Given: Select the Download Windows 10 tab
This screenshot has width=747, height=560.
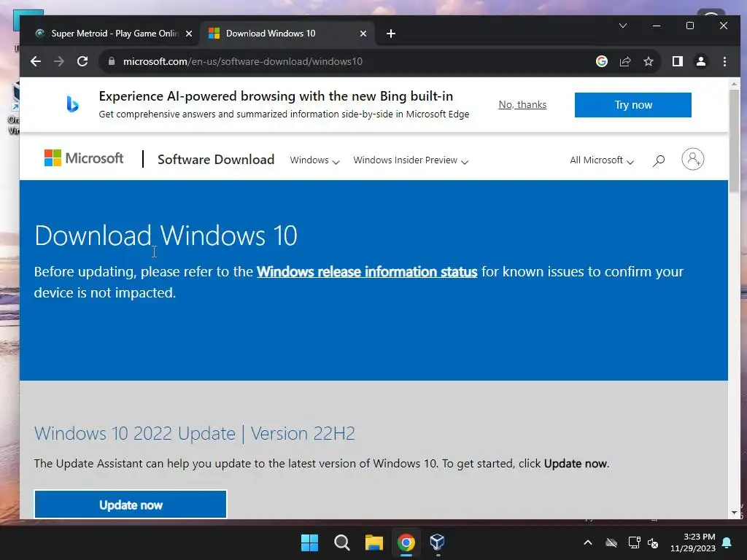Looking at the screenshot, I should click(288, 34).
